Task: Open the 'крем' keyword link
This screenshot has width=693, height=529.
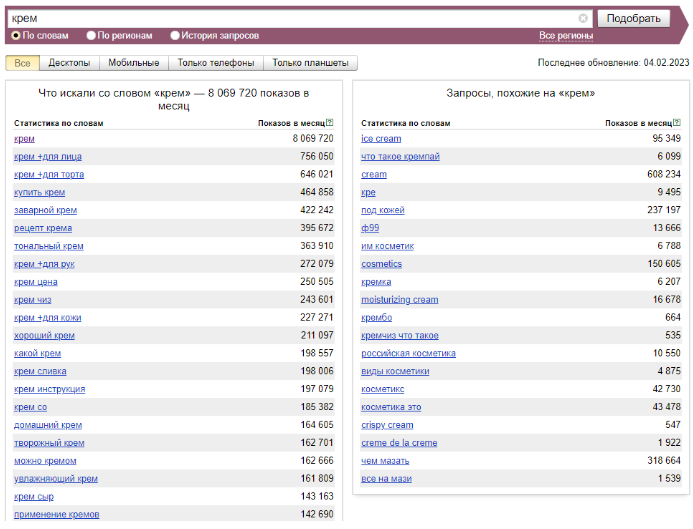Action: click(24, 139)
